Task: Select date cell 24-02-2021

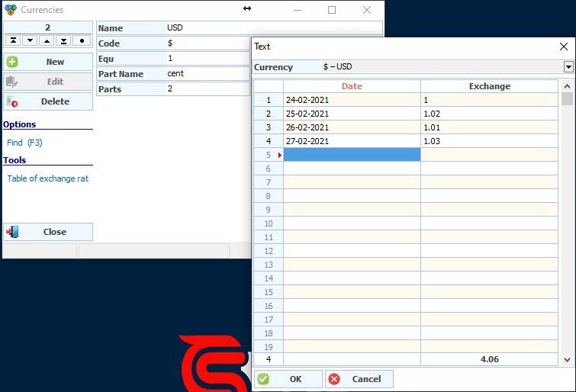Action: (x=352, y=100)
